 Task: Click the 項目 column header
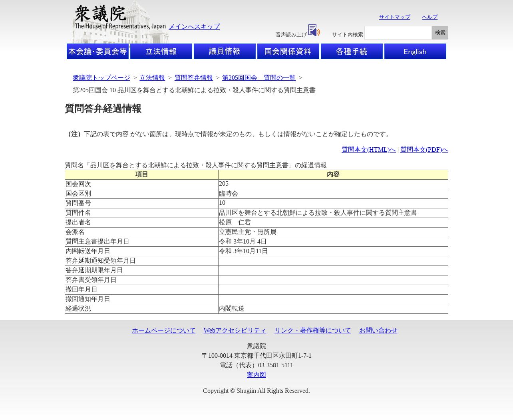[142, 174]
